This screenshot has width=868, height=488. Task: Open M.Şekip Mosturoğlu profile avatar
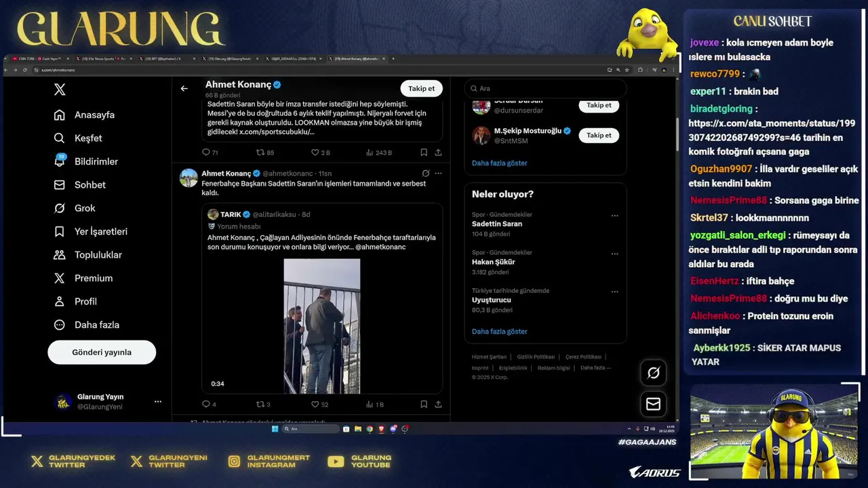tap(481, 135)
